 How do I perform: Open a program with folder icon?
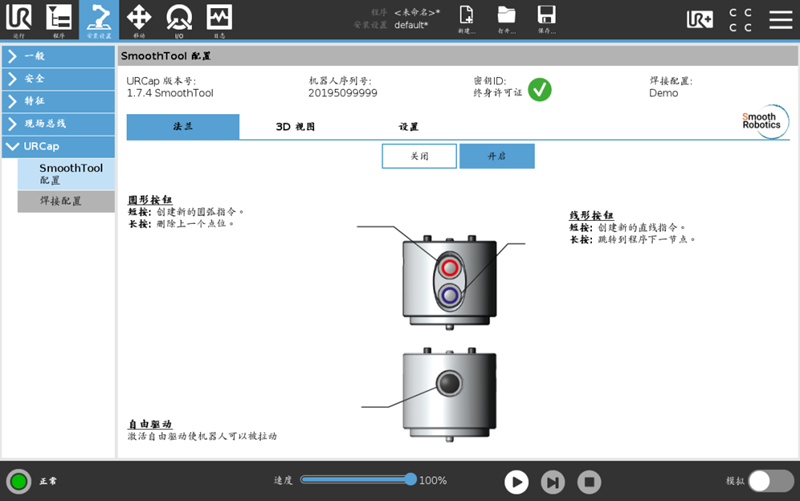coord(507,19)
